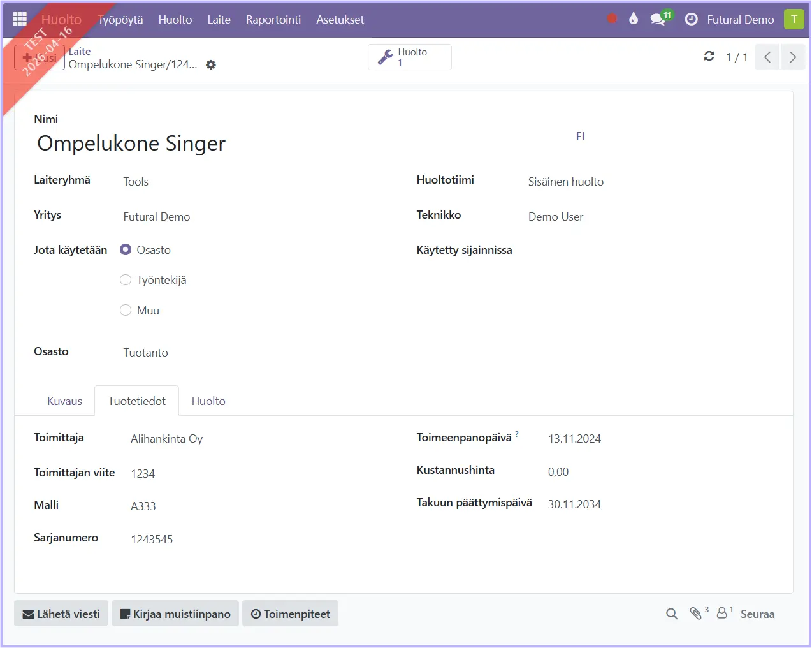The width and height of the screenshot is (812, 648).
Task: Open the Raportointi menu
Action: point(273,20)
